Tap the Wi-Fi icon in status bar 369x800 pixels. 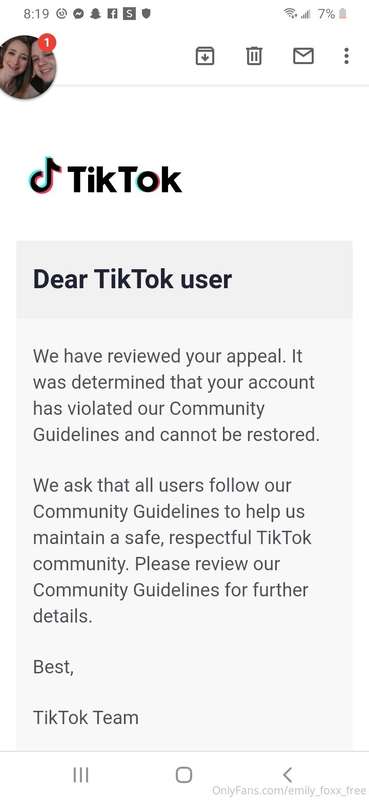[x=290, y=14]
